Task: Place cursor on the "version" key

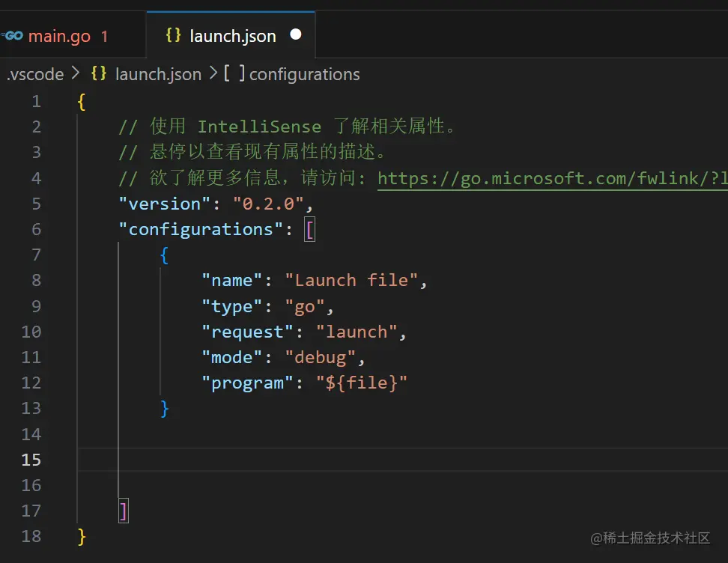Action: click(164, 204)
